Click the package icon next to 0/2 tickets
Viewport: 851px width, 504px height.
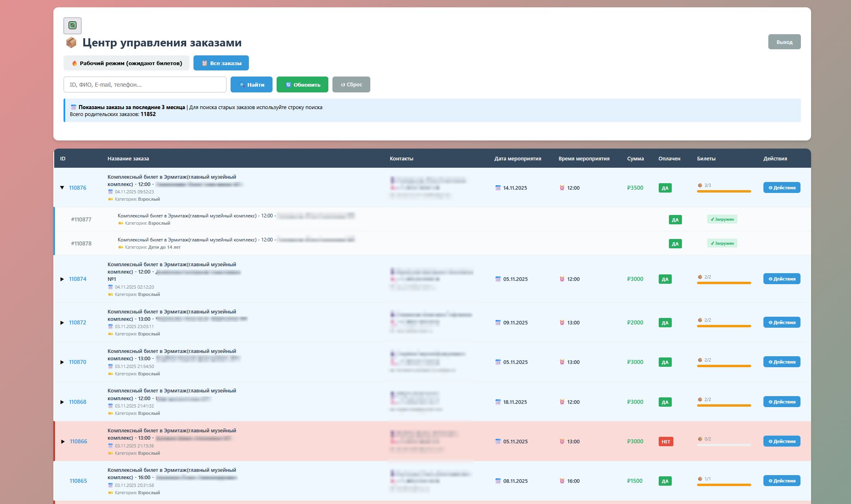click(x=700, y=439)
